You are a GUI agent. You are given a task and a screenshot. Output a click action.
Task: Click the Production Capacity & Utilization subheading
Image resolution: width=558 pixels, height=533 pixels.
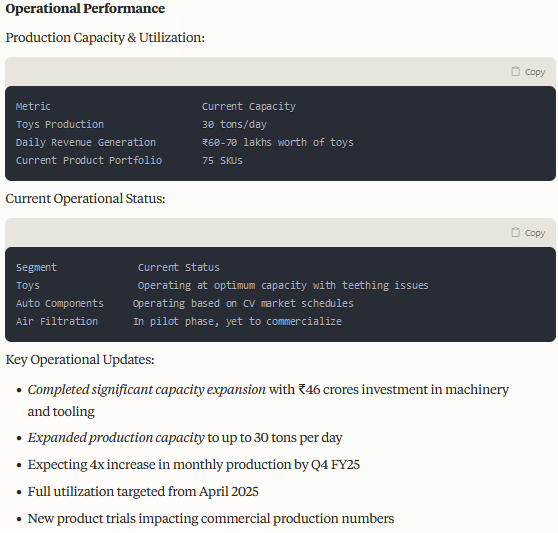point(105,37)
